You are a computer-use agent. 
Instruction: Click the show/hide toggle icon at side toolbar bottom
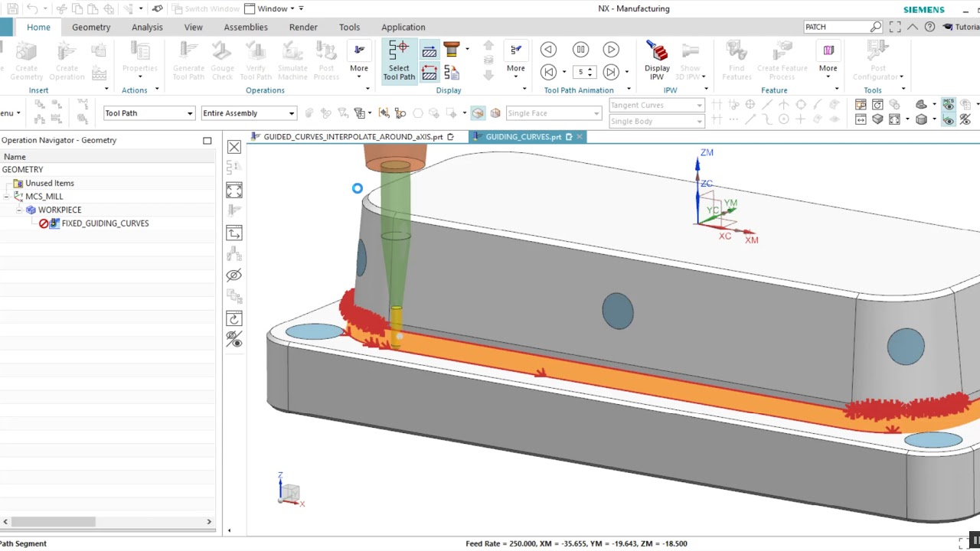pos(234,338)
